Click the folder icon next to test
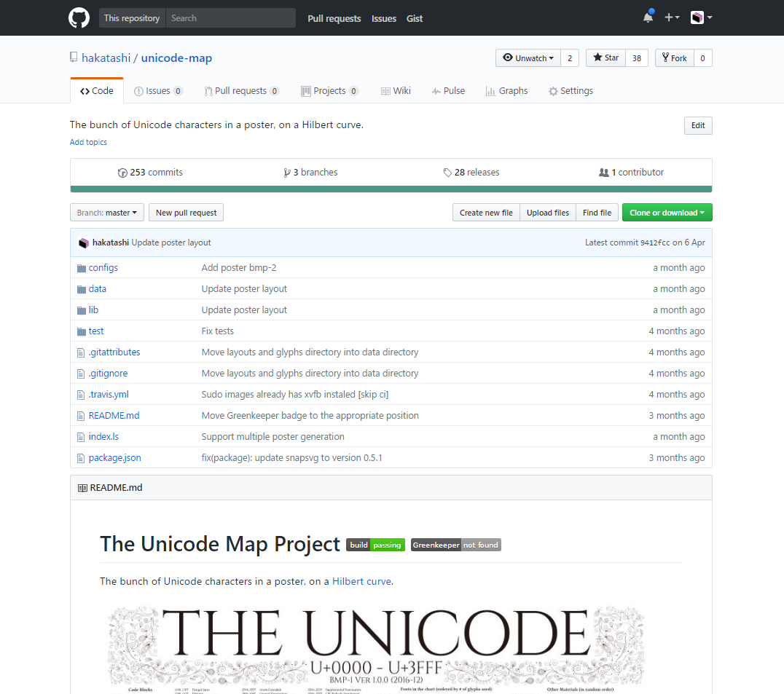The image size is (784, 694). pyautogui.click(x=82, y=331)
